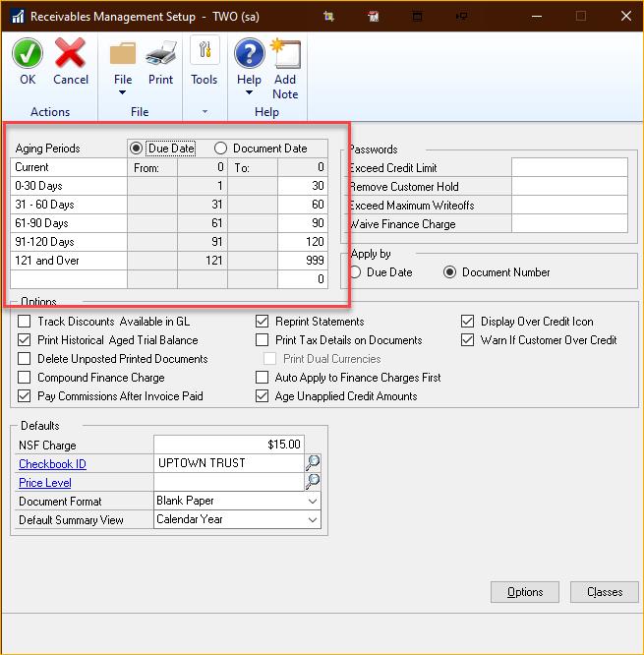This screenshot has width=644, height=655.
Task: Click the empty Price Level field
Action: tap(229, 482)
